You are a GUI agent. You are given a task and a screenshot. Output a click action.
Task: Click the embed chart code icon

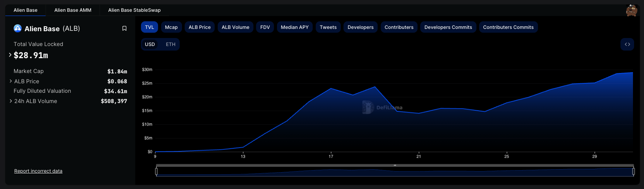tap(627, 44)
